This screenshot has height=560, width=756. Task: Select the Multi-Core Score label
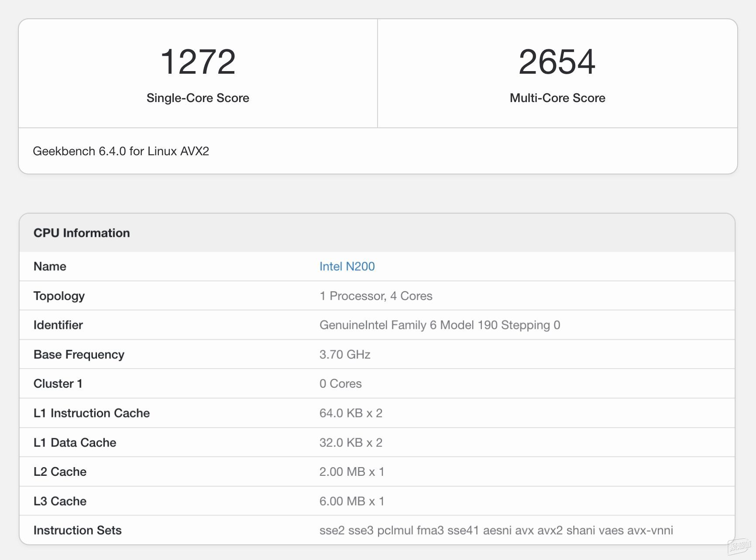[x=557, y=98]
